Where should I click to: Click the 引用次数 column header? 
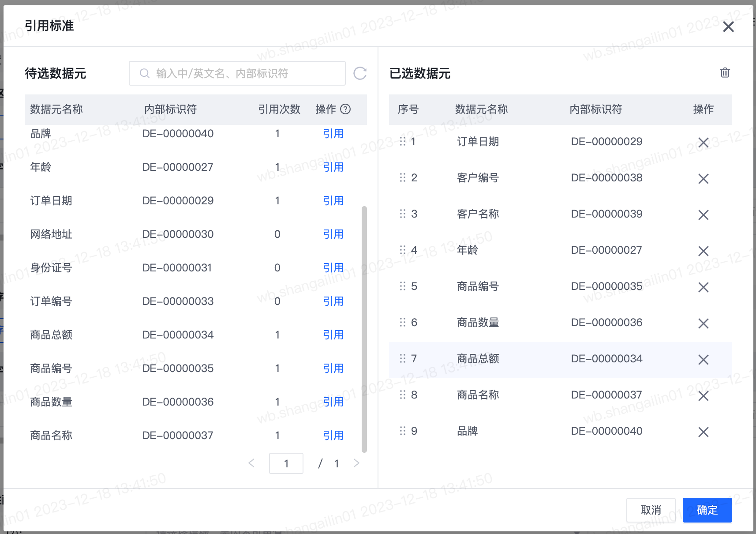[279, 109]
